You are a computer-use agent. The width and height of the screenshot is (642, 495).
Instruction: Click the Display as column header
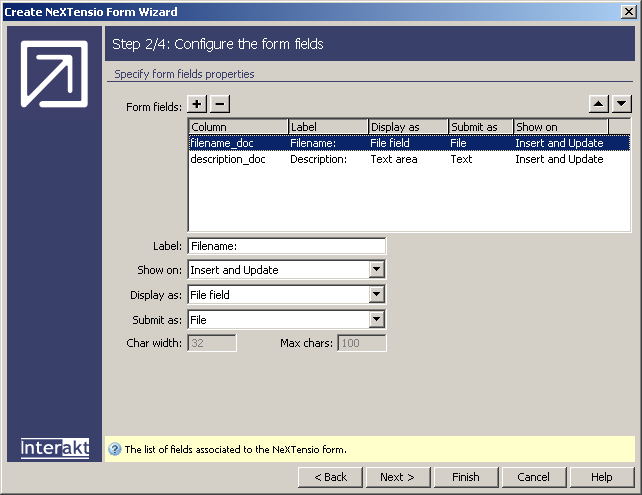(x=408, y=127)
